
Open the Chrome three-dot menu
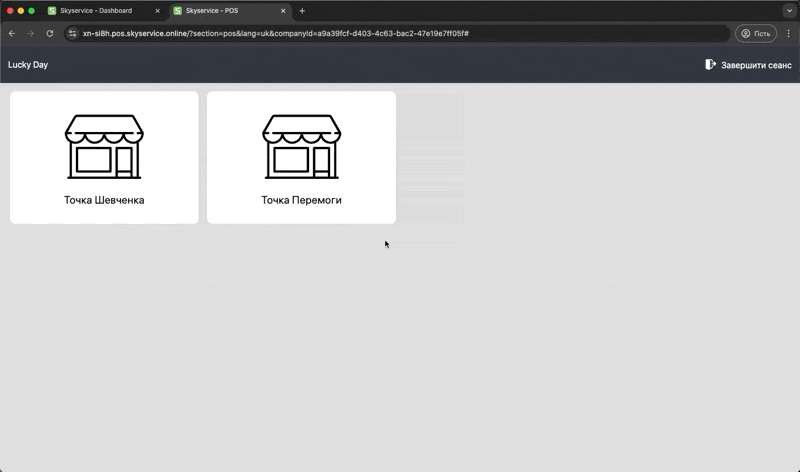(x=788, y=33)
